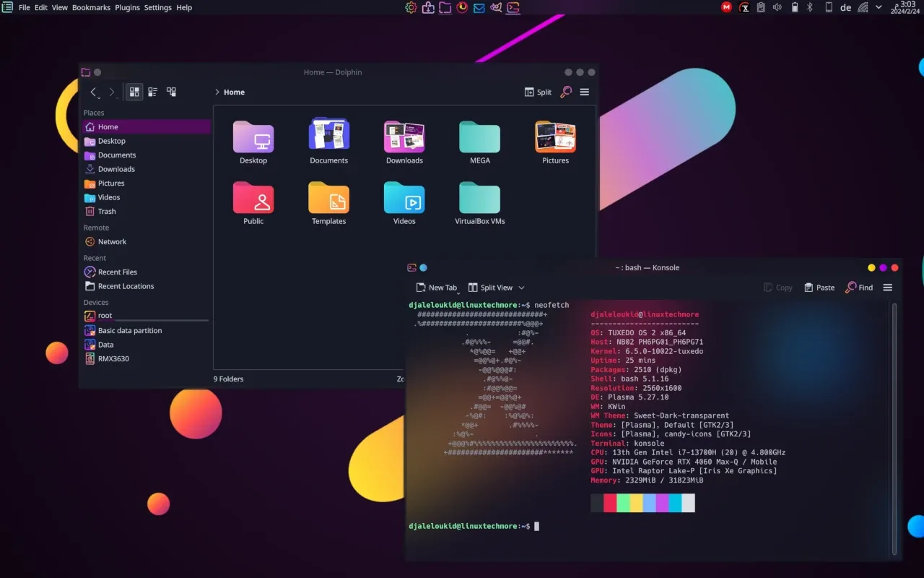Open the Konsole hamburger menu
Image resolution: width=924 pixels, height=578 pixels.
(x=888, y=288)
